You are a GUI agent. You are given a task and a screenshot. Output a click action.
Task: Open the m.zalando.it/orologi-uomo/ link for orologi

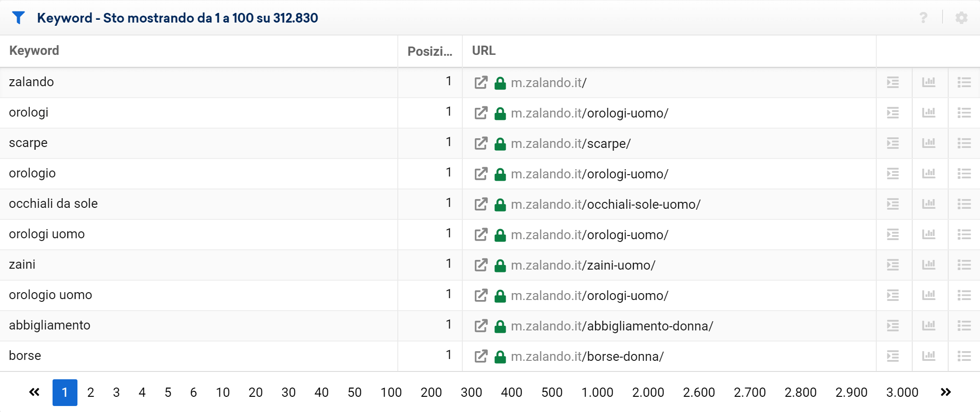click(x=590, y=113)
